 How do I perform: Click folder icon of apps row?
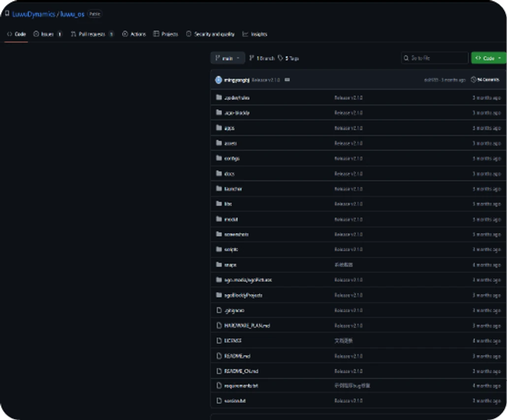[x=219, y=127]
